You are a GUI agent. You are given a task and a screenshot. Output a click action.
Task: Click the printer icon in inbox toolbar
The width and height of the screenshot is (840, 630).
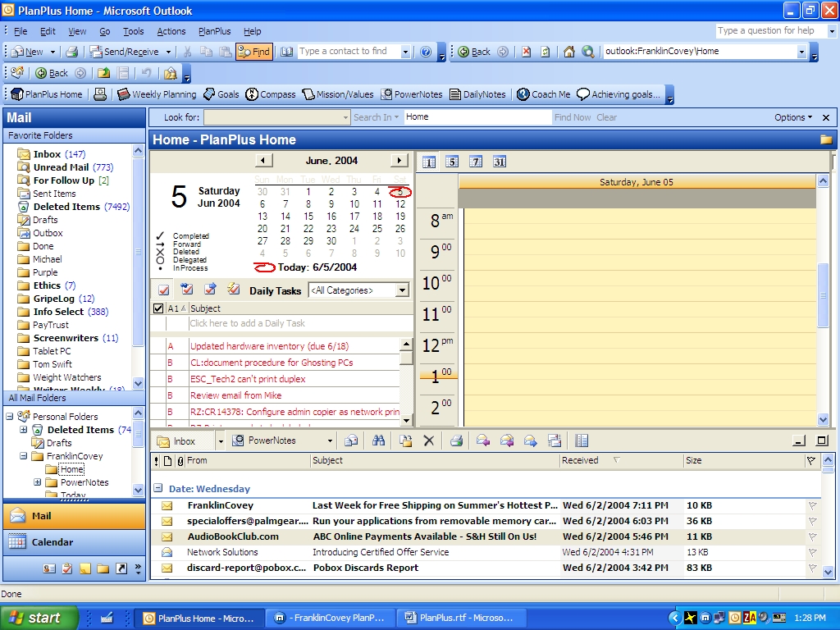(456, 441)
